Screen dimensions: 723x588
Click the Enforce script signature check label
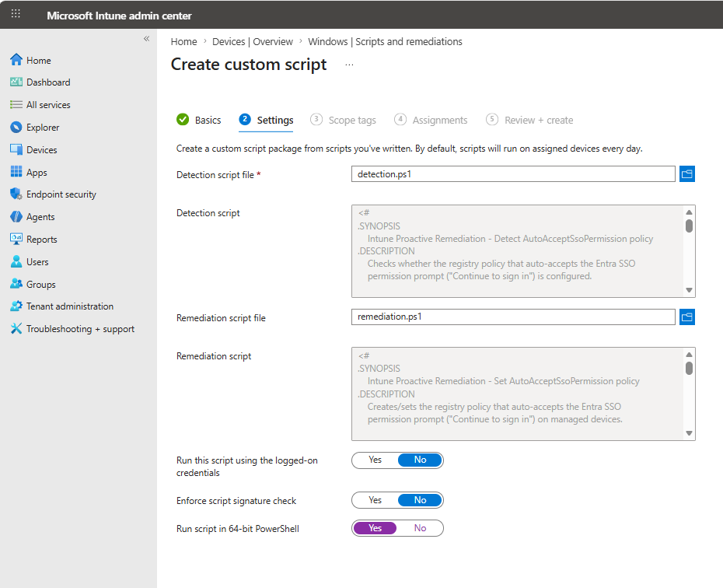(236, 500)
